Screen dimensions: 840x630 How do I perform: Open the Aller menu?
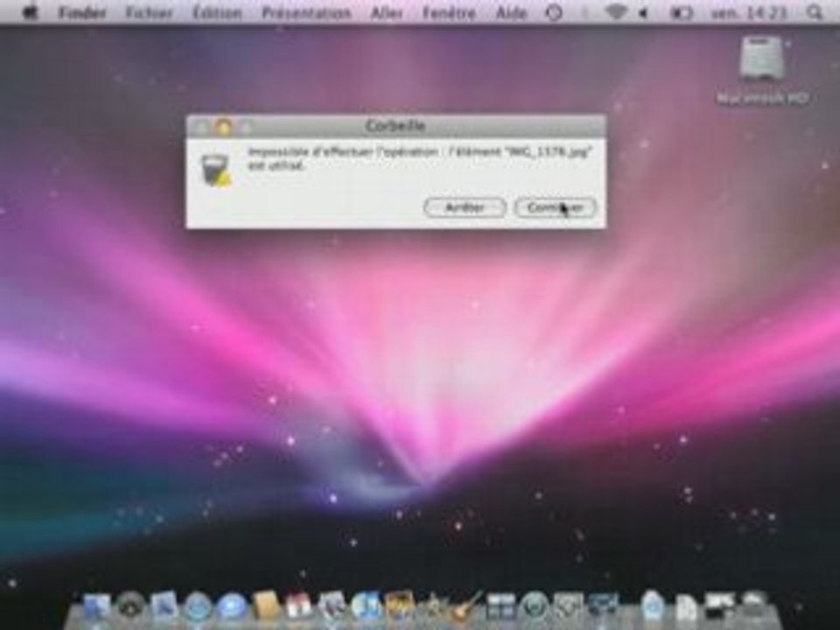click(x=386, y=12)
